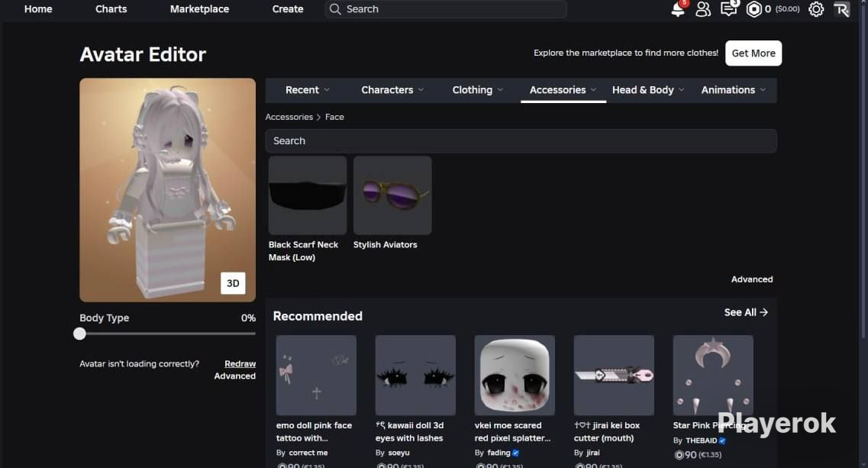This screenshot has height=468, width=868.
Task: Open creator 'fading' link
Action: tap(499, 453)
